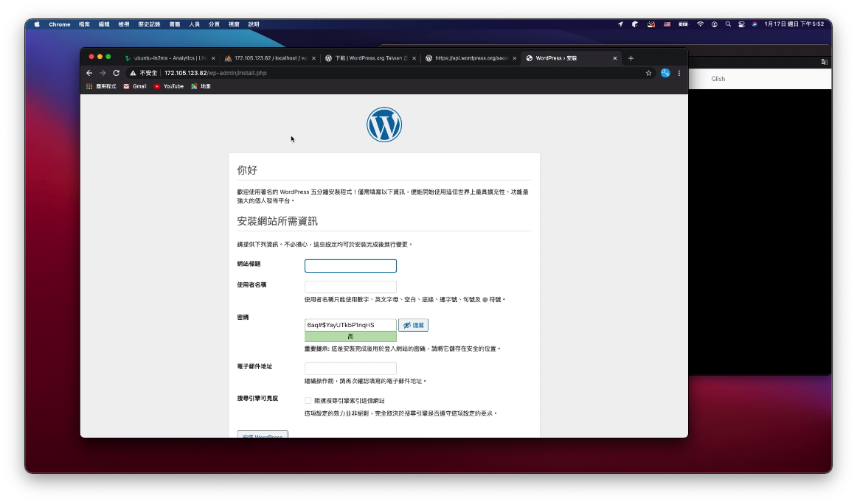The height and width of the screenshot is (504, 857).
Task: Switch to ubuntu-in2ms Analytics tab
Action: coord(170,58)
